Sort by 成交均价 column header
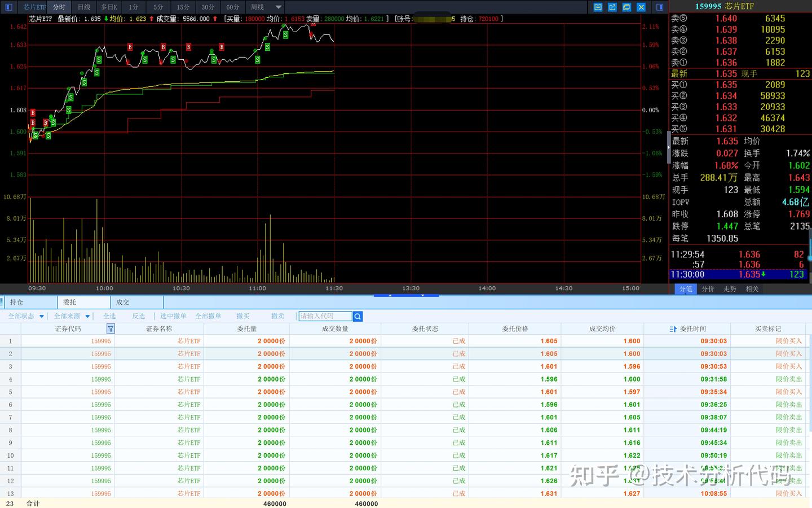Screen dimensions: 812x508 coord(602,329)
